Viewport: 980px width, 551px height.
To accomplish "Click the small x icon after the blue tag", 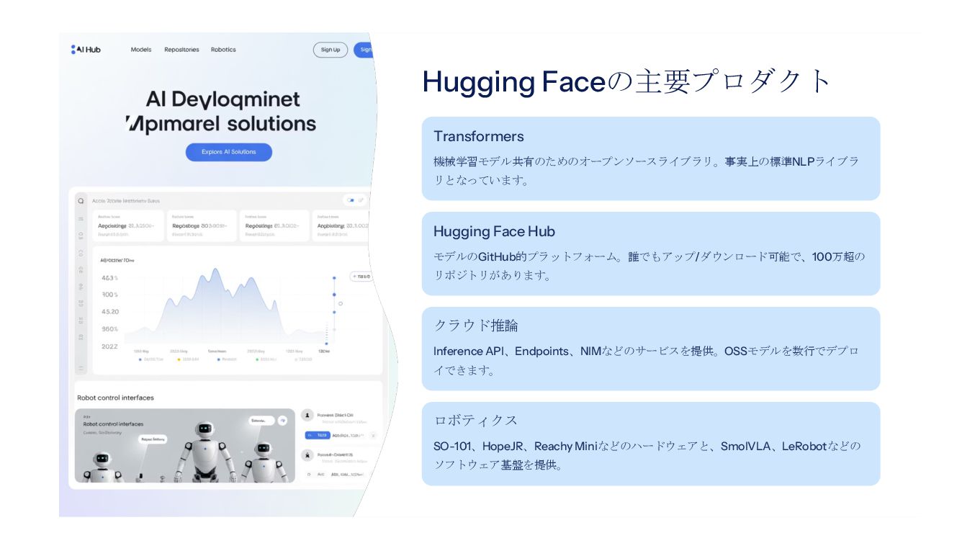I will tap(373, 435).
